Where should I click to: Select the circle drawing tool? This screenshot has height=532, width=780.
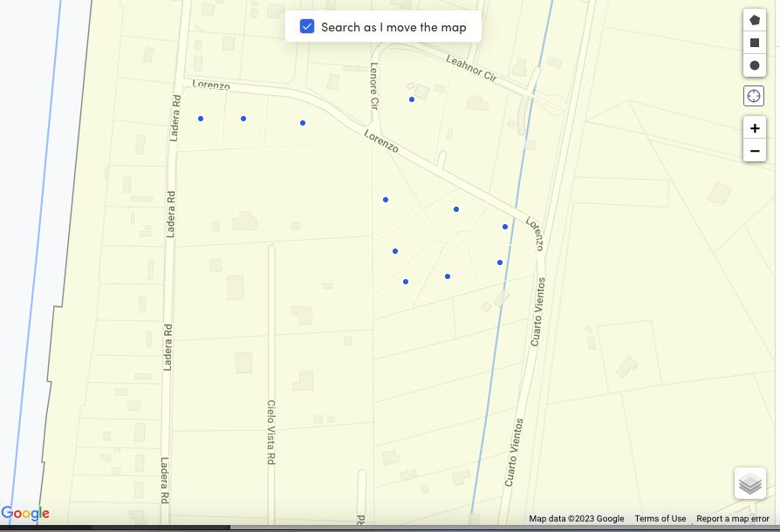754,65
